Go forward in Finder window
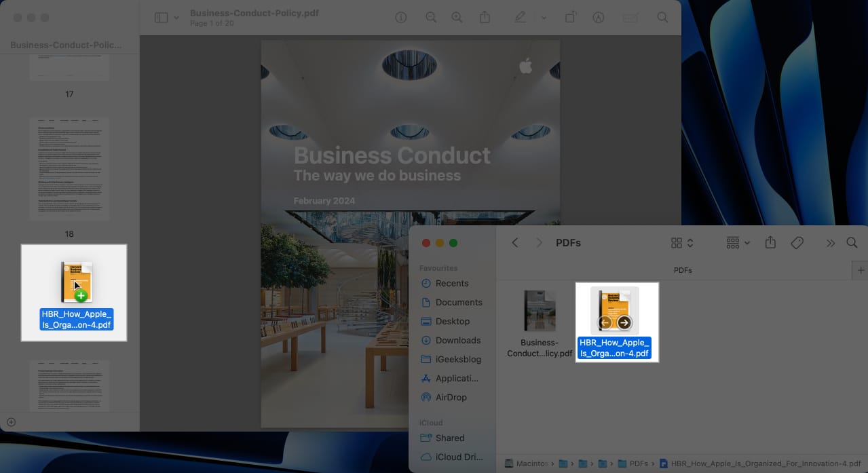The width and height of the screenshot is (868, 473). click(540, 243)
